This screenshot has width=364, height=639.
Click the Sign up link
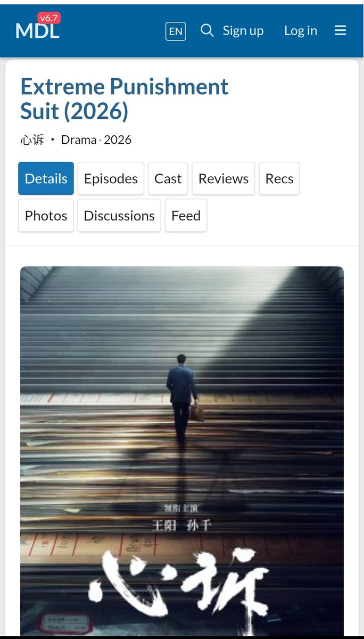pos(243,31)
